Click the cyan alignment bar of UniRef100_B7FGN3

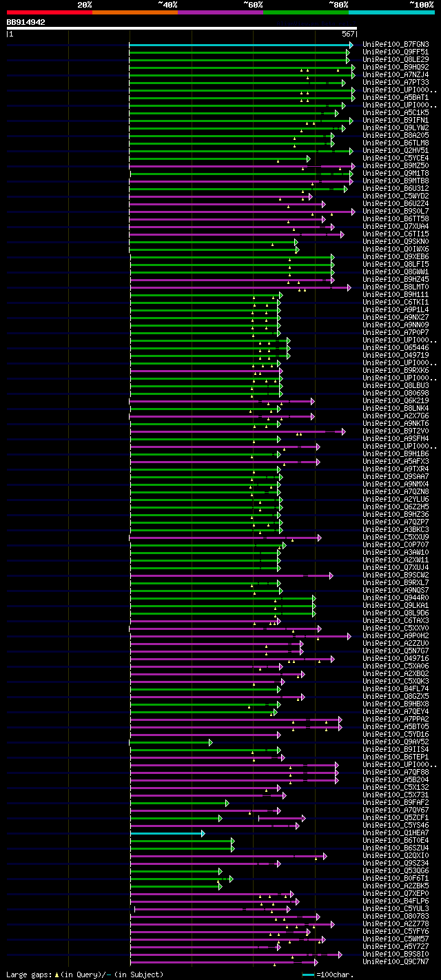(241, 45)
